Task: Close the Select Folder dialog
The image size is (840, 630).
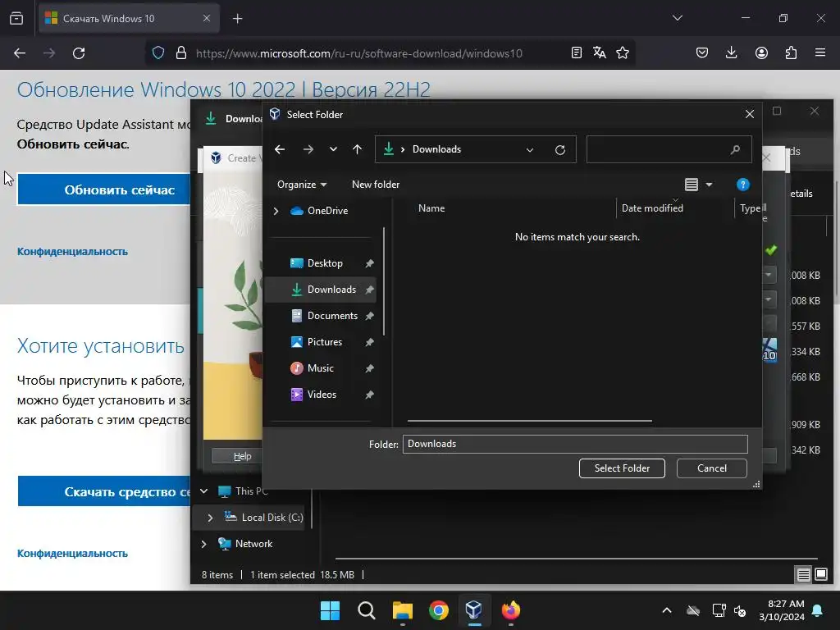Action: coord(750,114)
